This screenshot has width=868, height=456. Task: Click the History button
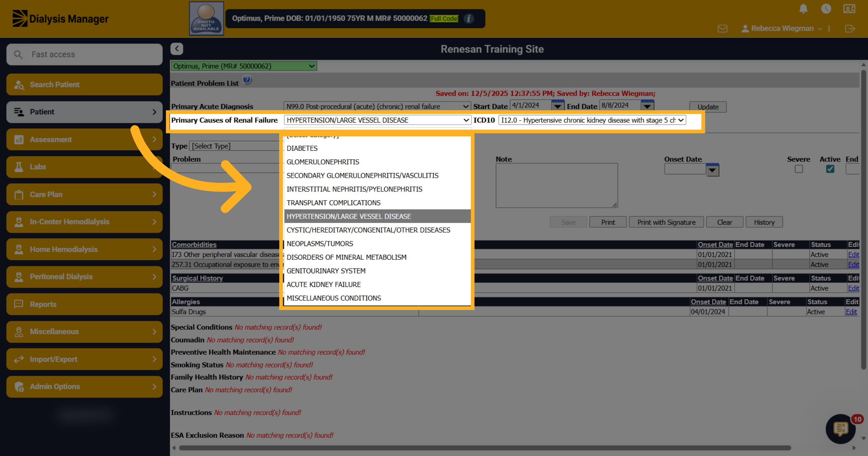point(764,222)
